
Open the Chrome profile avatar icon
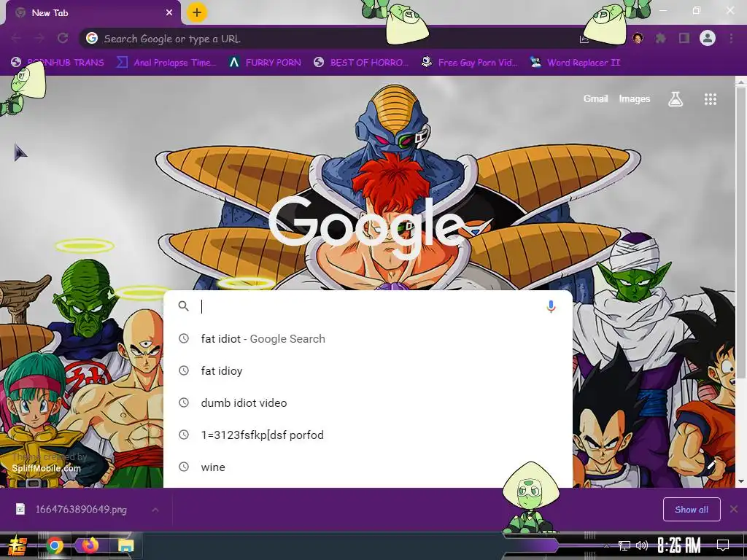pyautogui.click(x=708, y=38)
